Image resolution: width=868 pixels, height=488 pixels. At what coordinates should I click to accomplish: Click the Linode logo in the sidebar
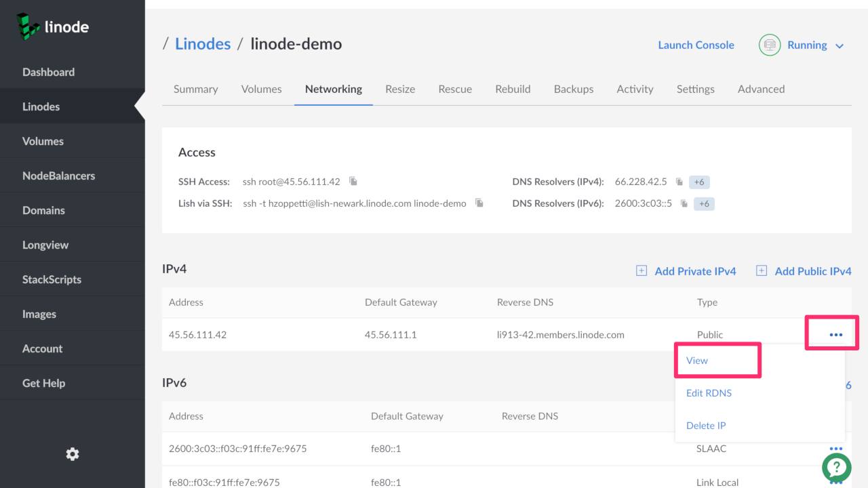click(x=53, y=27)
